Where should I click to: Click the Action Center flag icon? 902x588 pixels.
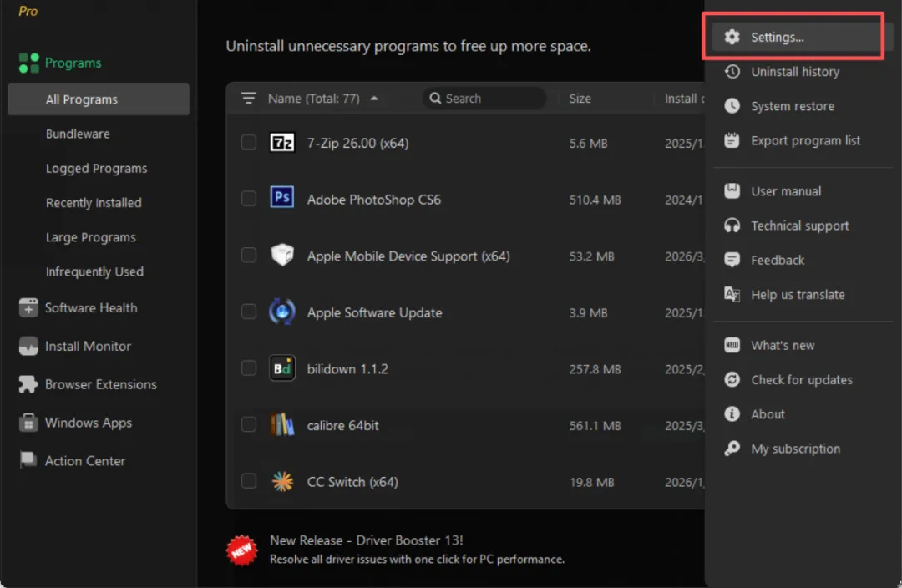tap(28, 461)
